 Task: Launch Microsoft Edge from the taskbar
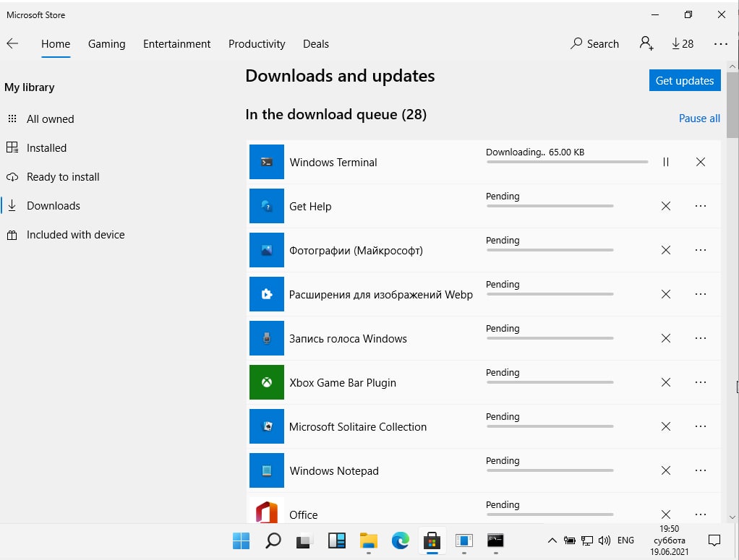click(400, 540)
